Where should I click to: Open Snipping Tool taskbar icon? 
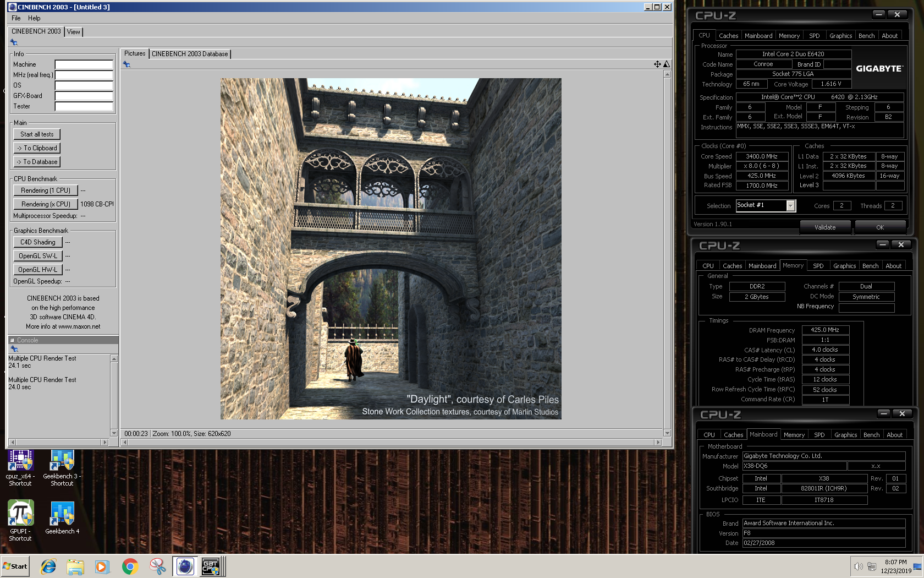(157, 566)
